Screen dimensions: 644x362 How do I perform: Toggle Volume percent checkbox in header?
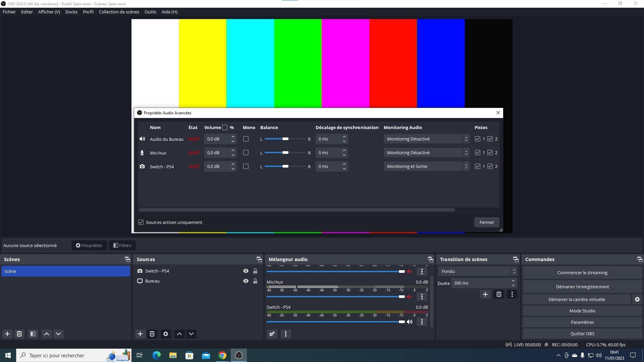225,127
